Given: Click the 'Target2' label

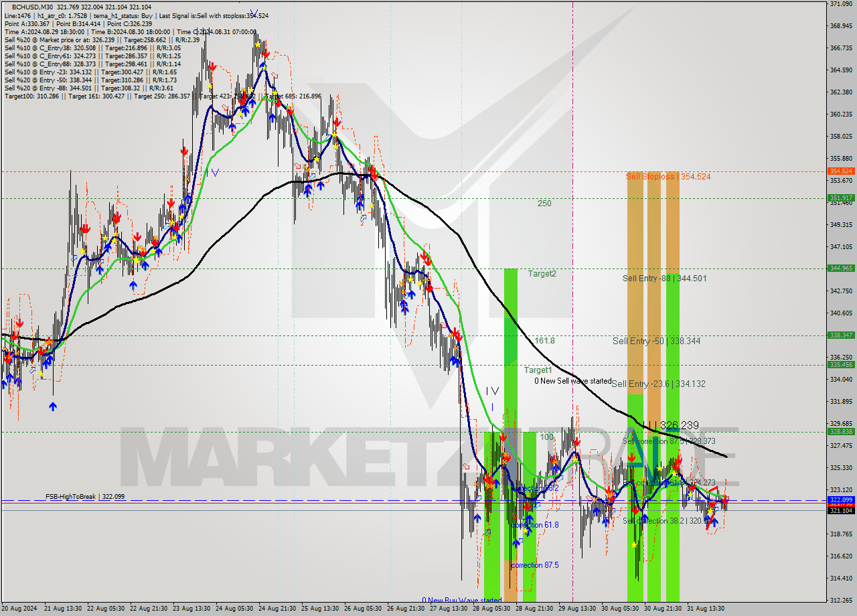Looking at the screenshot, I should pyautogui.click(x=542, y=274).
